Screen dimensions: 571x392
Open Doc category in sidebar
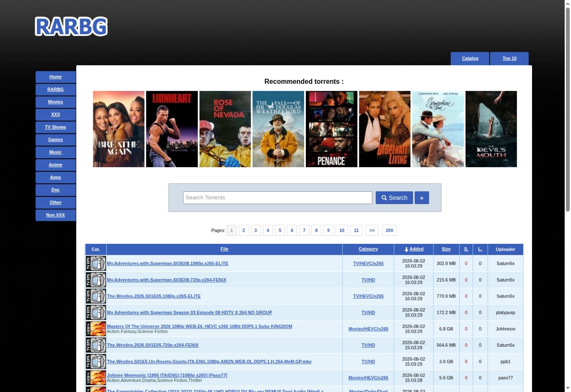click(55, 190)
